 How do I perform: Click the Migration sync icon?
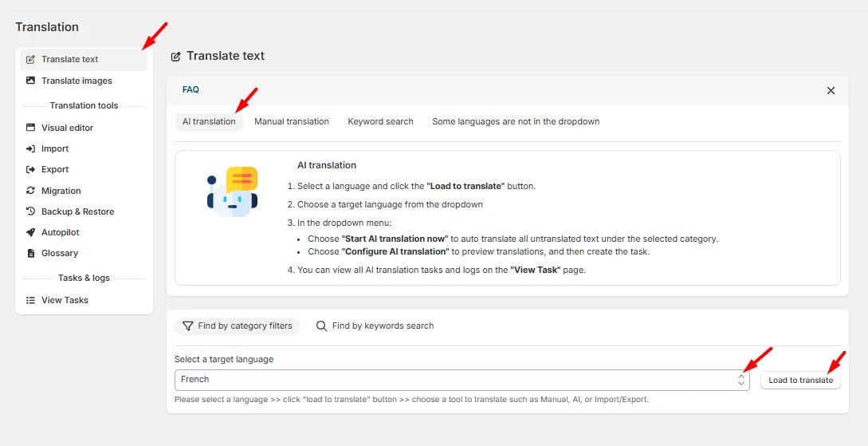30,191
